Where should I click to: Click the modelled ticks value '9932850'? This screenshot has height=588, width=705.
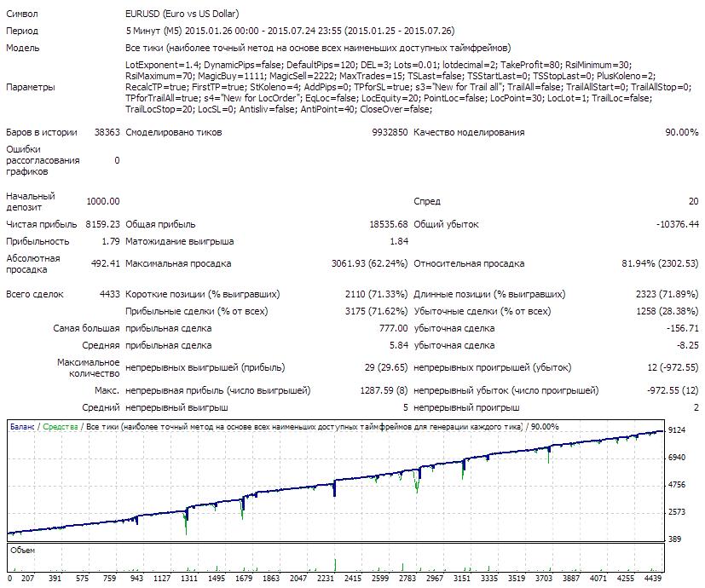click(390, 132)
